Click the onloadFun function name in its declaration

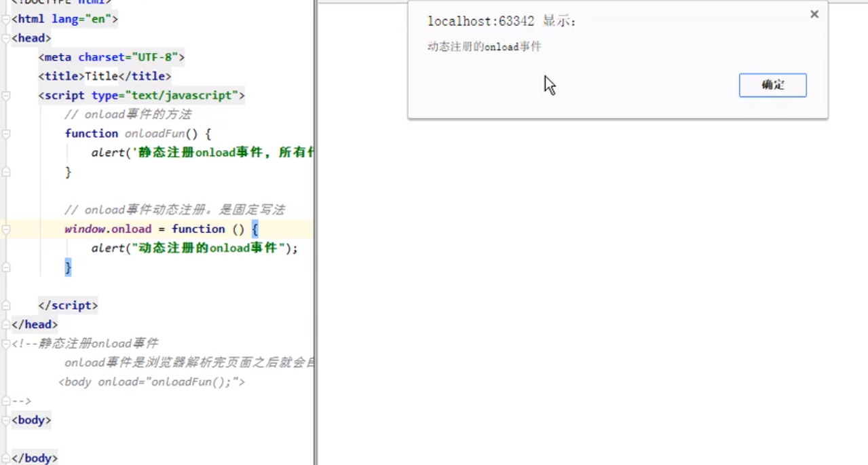click(x=155, y=134)
